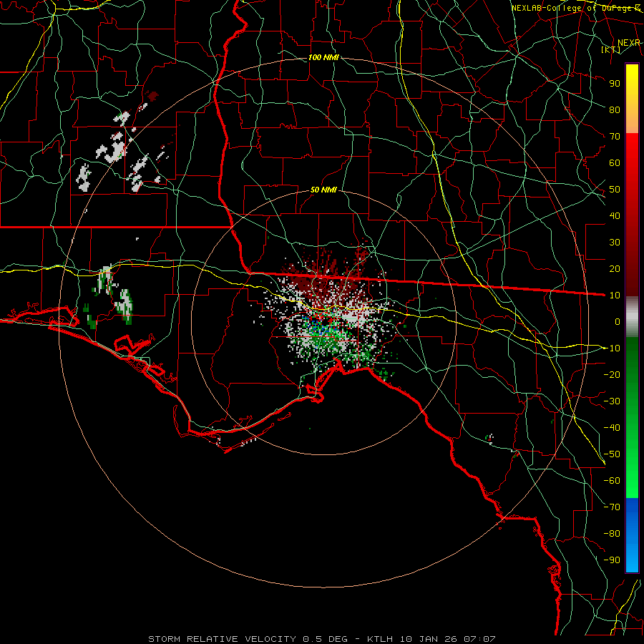
Task: Select the positive 30 scale label
Action: pyautogui.click(x=615, y=243)
